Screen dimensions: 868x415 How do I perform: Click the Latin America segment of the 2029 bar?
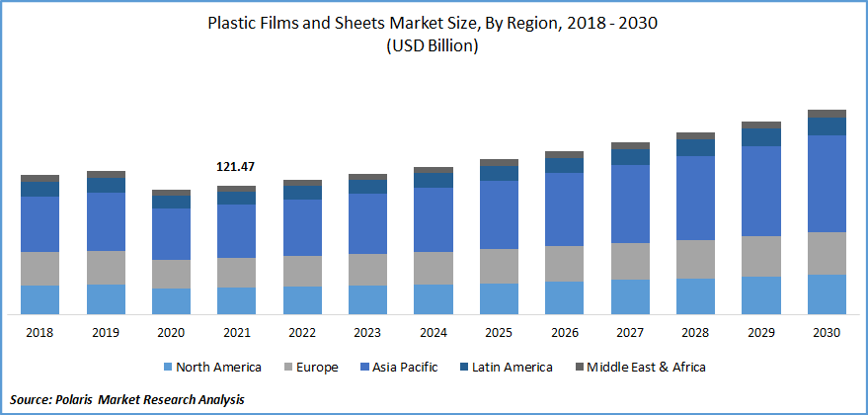click(x=761, y=137)
